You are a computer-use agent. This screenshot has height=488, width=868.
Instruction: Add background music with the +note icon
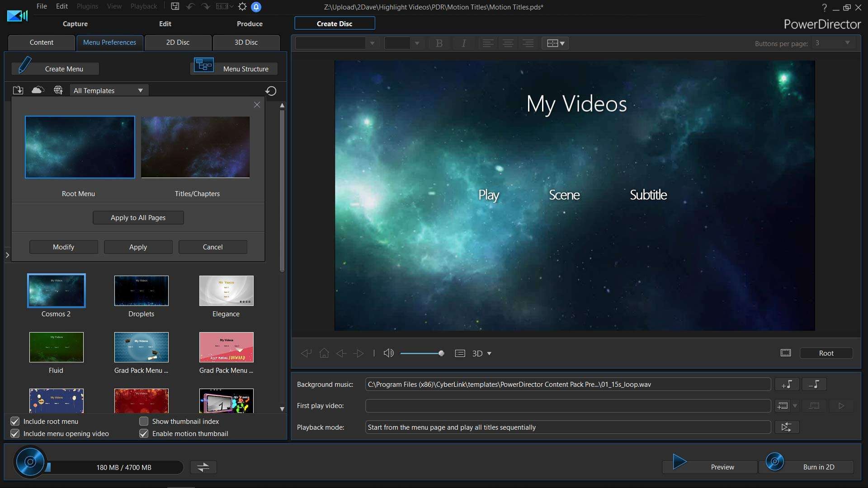(787, 384)
